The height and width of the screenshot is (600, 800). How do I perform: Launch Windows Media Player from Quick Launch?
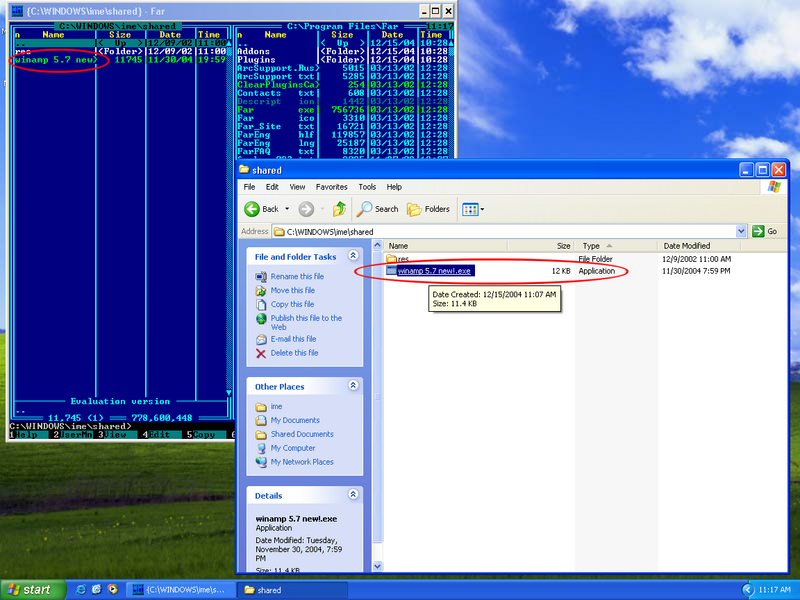pyautogui.click(x=112, y=590)
